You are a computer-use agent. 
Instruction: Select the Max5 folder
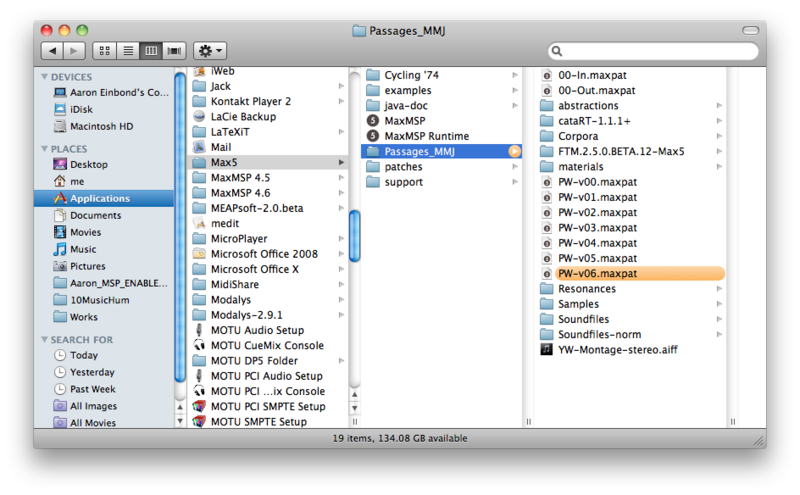268,162
